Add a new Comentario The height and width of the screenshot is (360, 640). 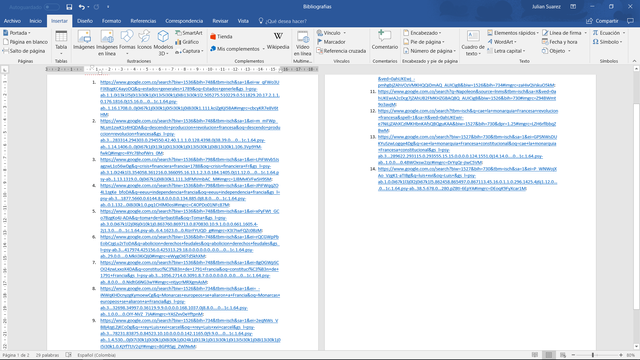(x=384, y=40)
